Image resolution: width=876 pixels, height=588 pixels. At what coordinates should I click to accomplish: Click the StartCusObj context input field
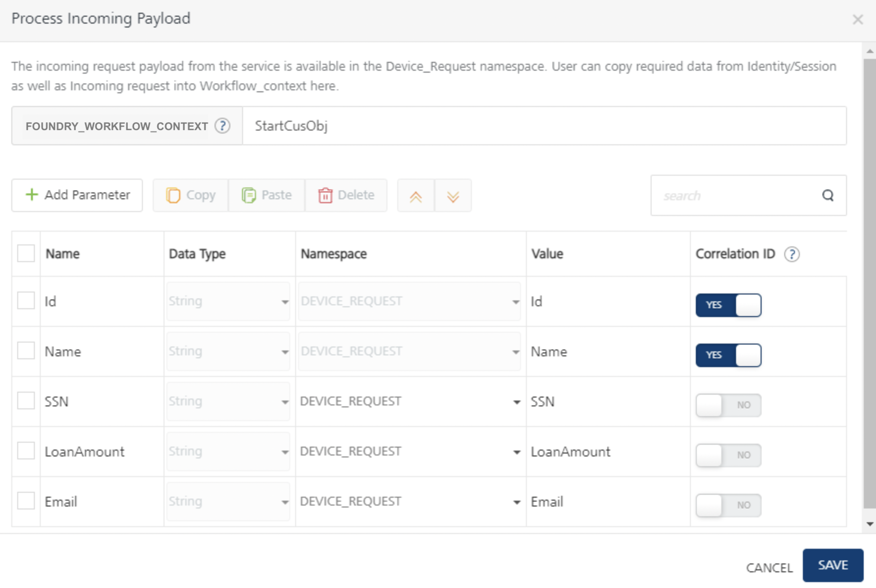pyautogui.click(x=544, y=126)
